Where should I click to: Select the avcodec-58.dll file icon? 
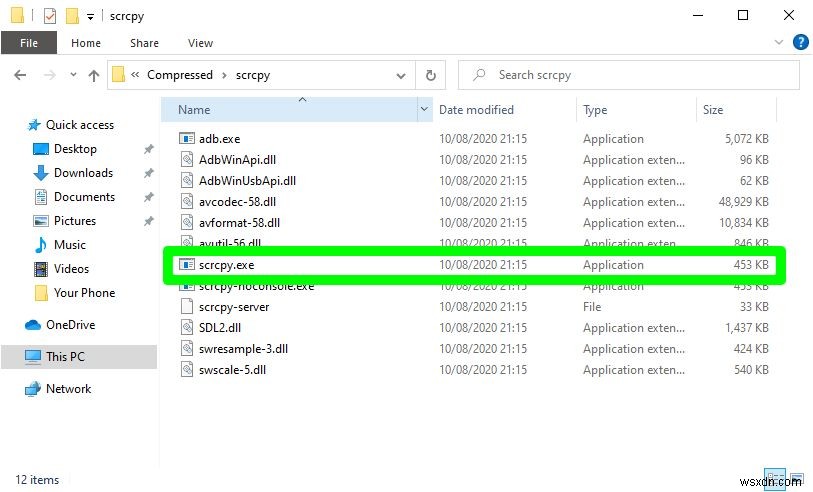click(187, 202)
